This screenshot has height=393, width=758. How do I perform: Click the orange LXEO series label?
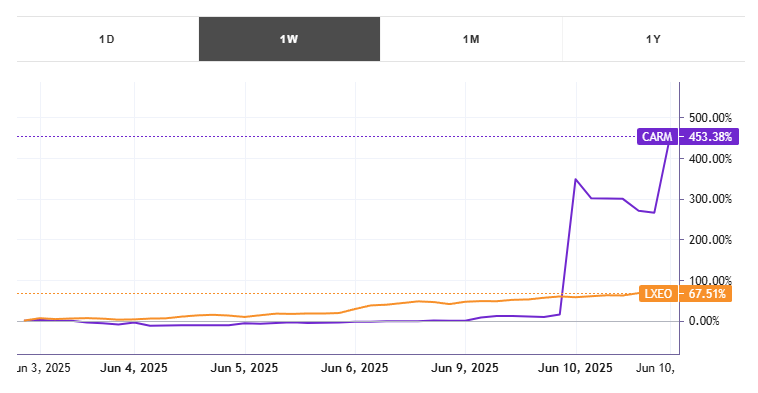(658, 293)
